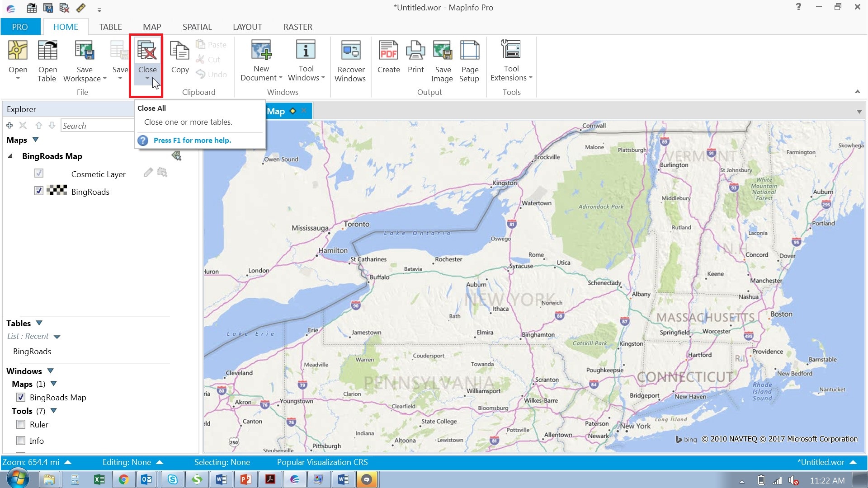
Task: Click the Save Workspace icon
Action: click(84, 51)
